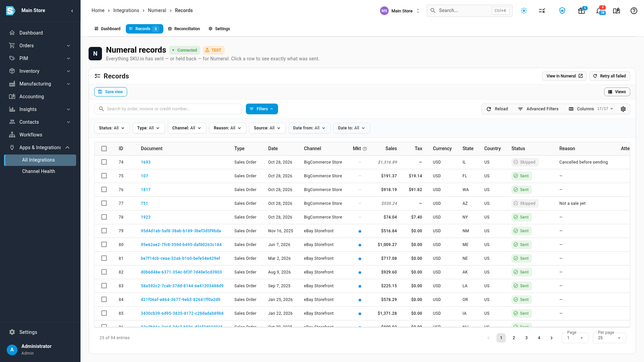Go to page 3 of records

click(x=526, y=338)
